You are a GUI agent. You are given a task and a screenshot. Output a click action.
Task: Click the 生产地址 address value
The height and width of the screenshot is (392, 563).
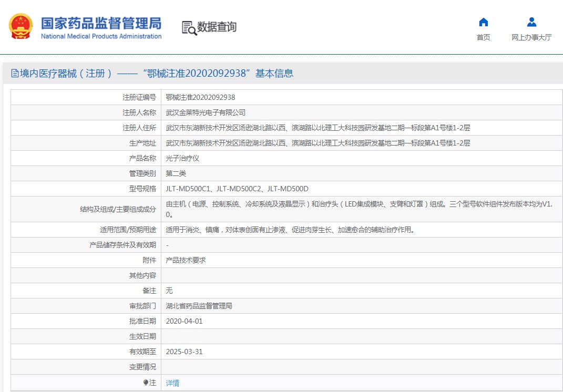pos(318,143)
